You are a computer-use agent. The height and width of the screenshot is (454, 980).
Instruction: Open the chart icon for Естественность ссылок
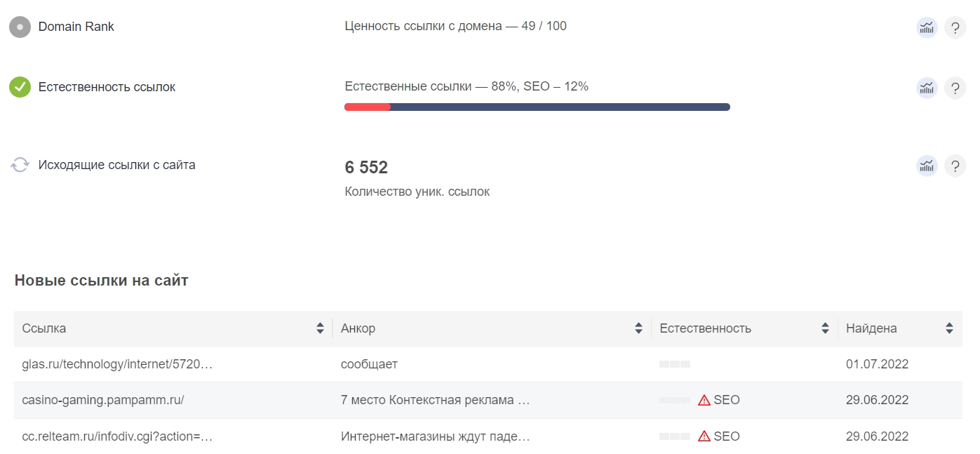coord(926,88)
